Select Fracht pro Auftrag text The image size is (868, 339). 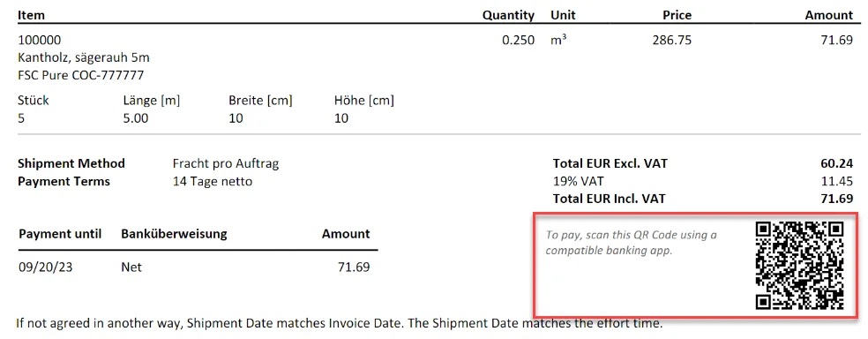tap(226, 163)
